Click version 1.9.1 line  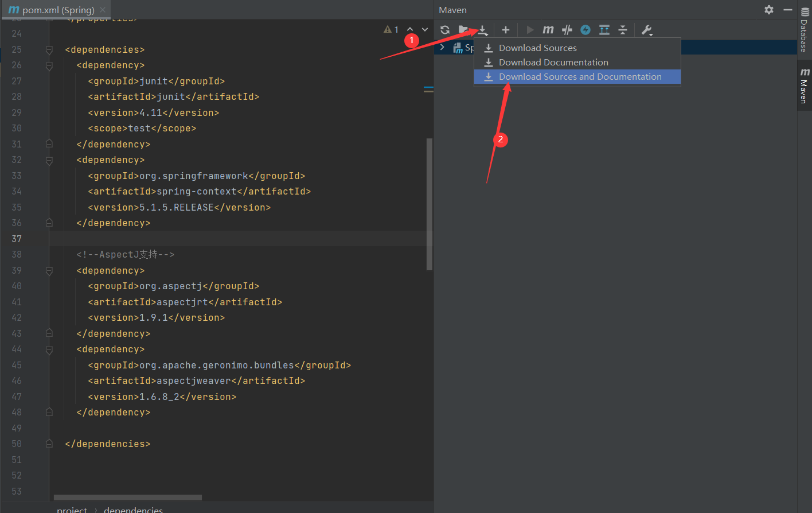click(157, 317)
